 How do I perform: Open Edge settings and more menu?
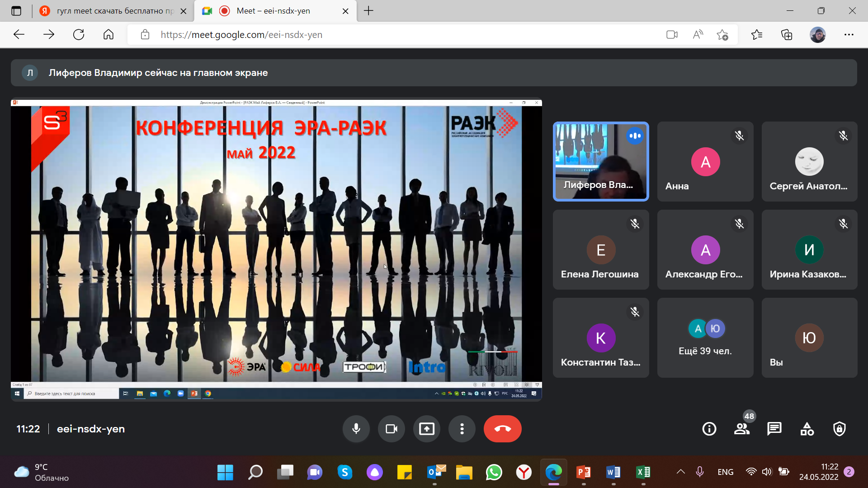tap(849, 35)
